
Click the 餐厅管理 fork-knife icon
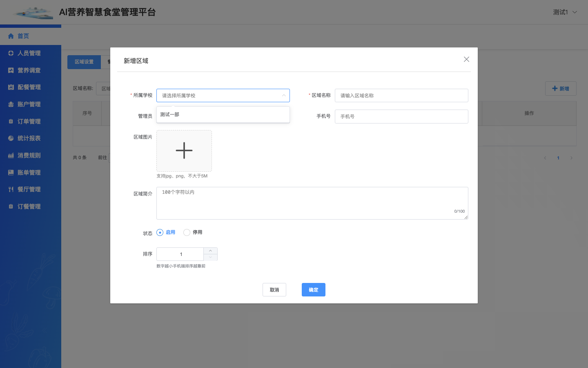click(x=11, y=189)
